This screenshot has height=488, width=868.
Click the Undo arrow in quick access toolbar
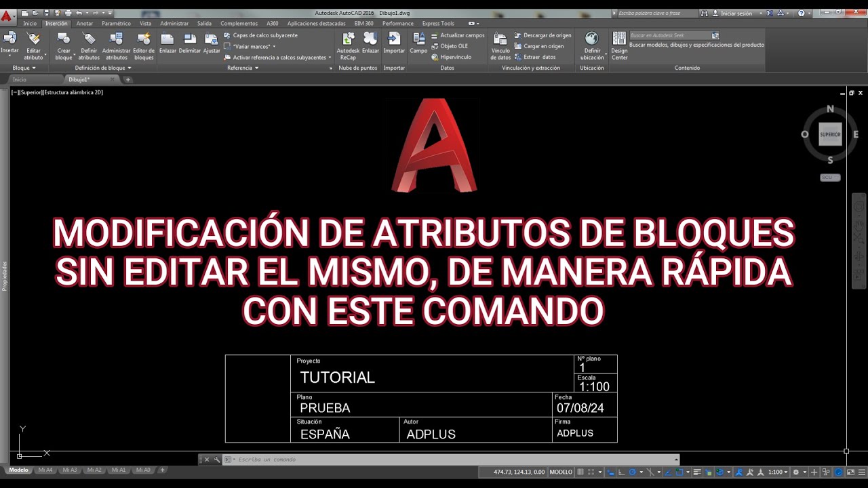79,13
